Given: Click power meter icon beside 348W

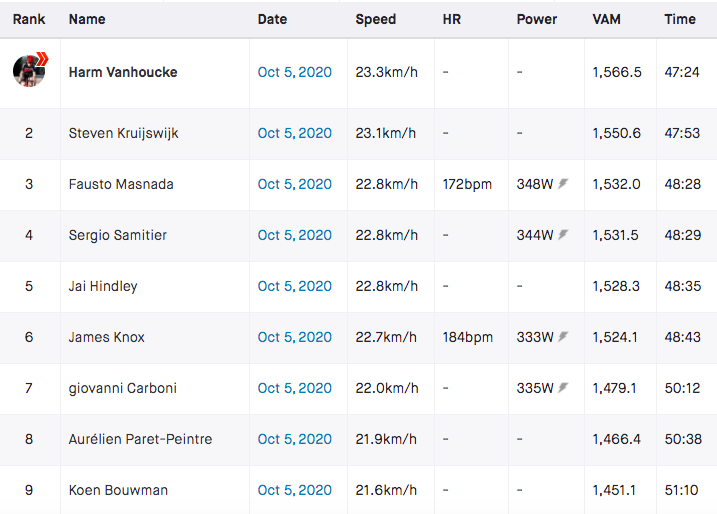Looking at the screenshot, I should click(563, 184).
